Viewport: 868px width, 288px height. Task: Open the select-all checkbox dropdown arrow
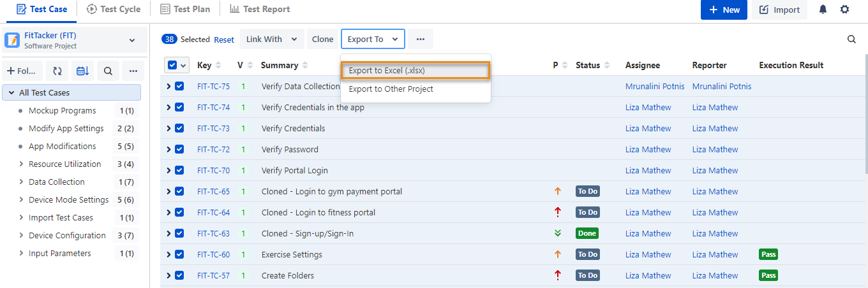click(184, 65)
